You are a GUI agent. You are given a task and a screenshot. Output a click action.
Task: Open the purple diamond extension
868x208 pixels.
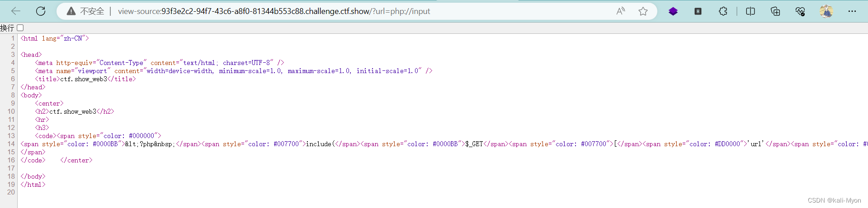(673, 11)
